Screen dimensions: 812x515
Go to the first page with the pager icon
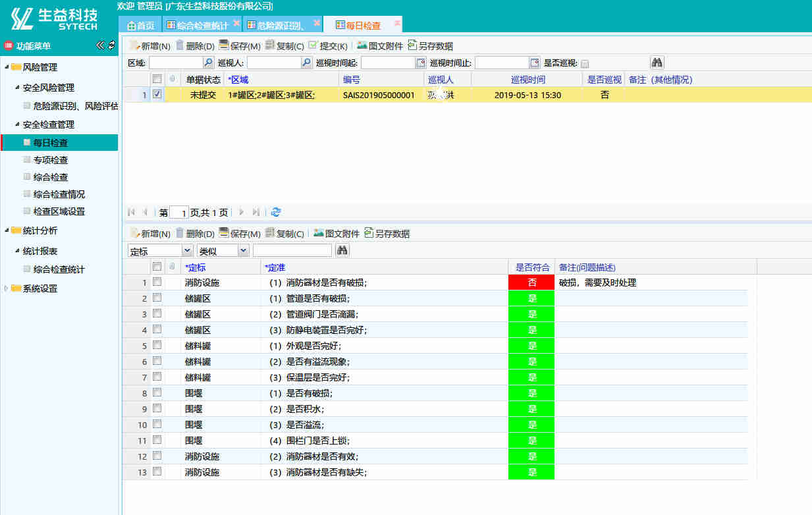point(131,212)
